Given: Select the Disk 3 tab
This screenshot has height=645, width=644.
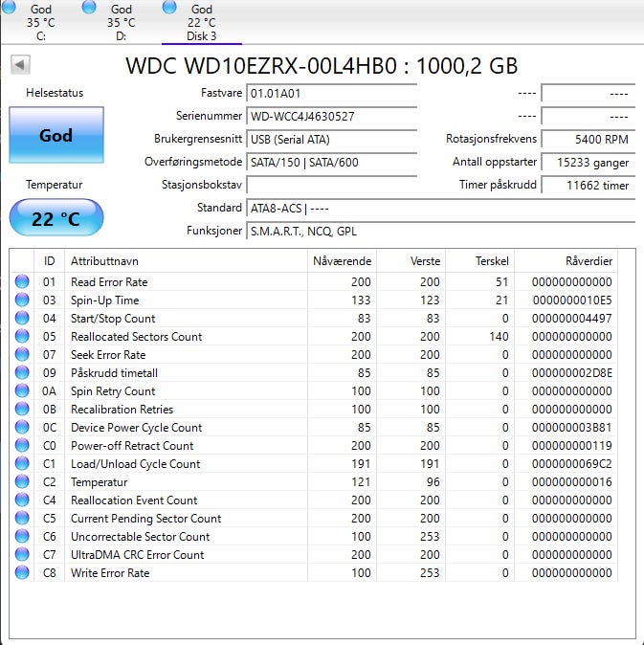Looking at the screenshot, I should (x=201, y=22).
